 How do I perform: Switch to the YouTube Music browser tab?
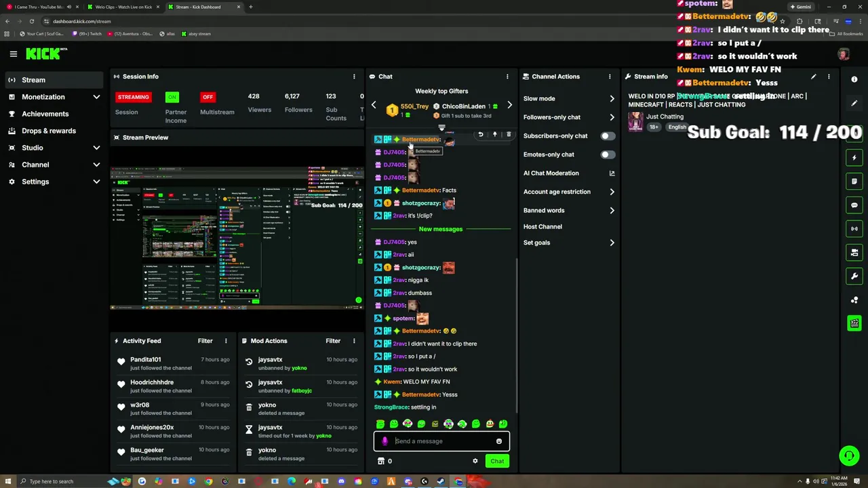(x=41, y=7)
